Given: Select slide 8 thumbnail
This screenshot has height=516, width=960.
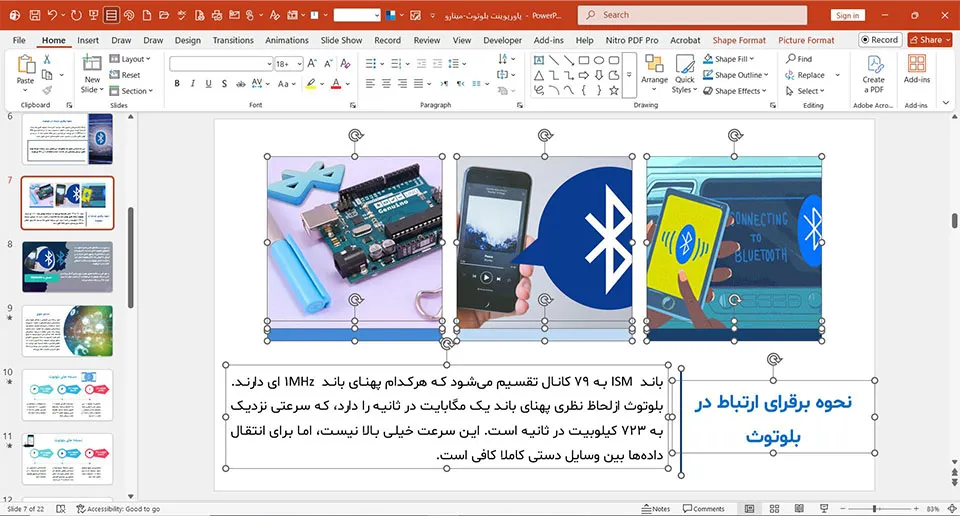Looking at the screenshot, I should point(67,267).
